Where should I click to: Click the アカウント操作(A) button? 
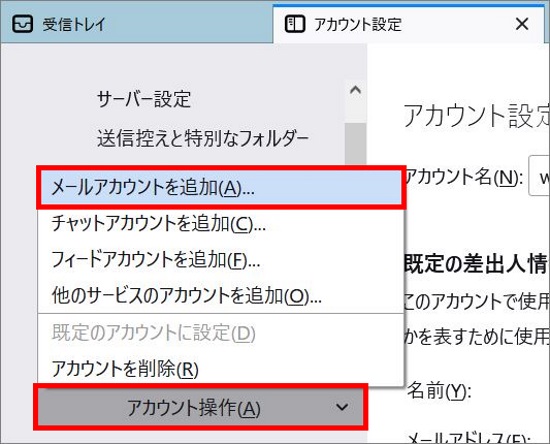[x=201, y=408]
